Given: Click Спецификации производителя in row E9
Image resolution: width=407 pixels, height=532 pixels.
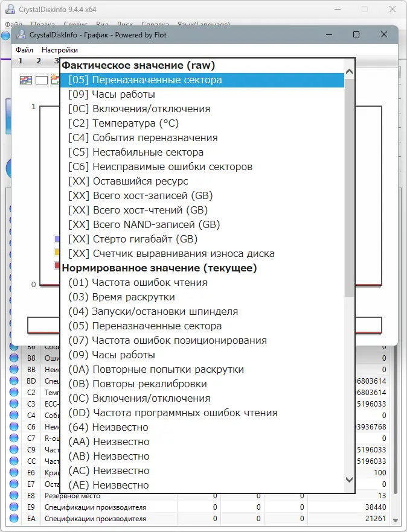Looking at the screenshot, I should point(95,507).
